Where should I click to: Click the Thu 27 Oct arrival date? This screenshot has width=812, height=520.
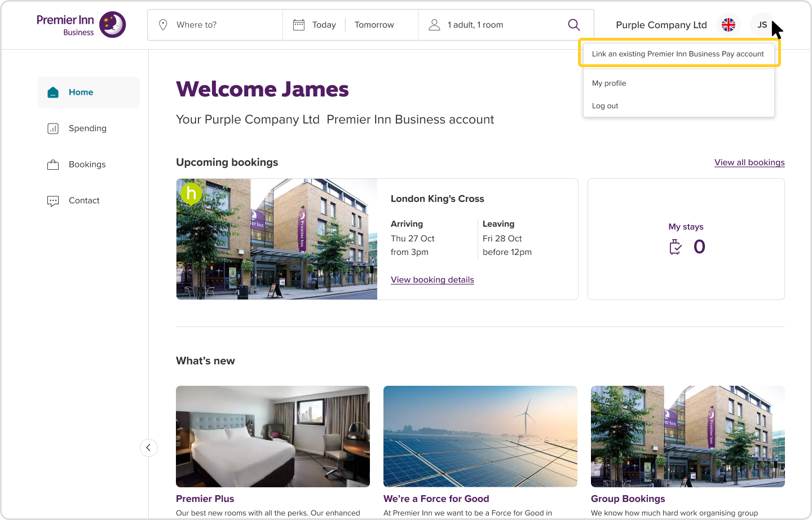click(x=413, y=239)
